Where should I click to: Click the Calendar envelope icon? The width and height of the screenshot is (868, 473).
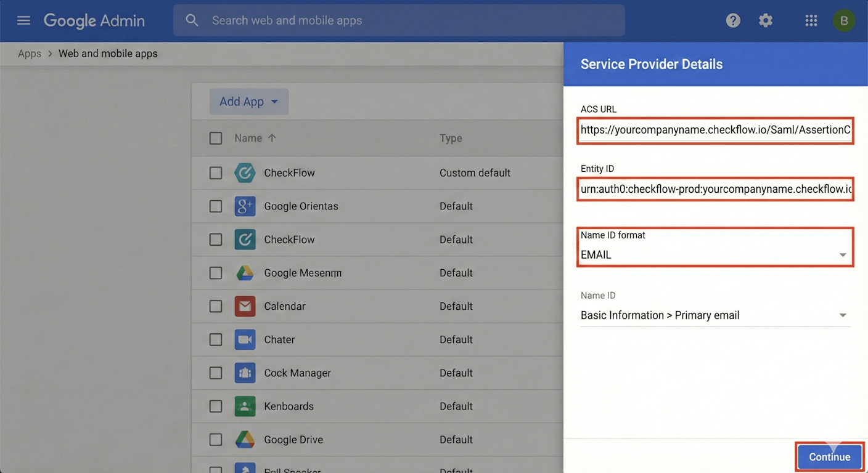coord(245,306)
